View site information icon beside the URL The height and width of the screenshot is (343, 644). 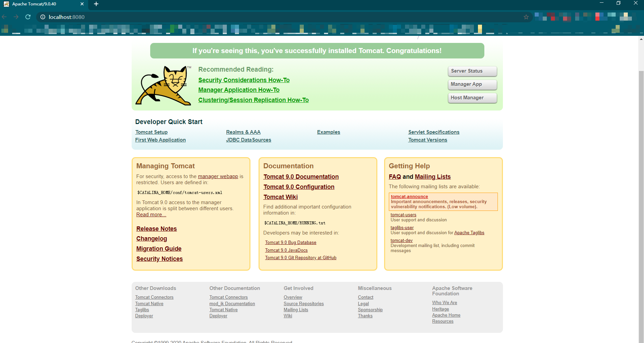43,17
